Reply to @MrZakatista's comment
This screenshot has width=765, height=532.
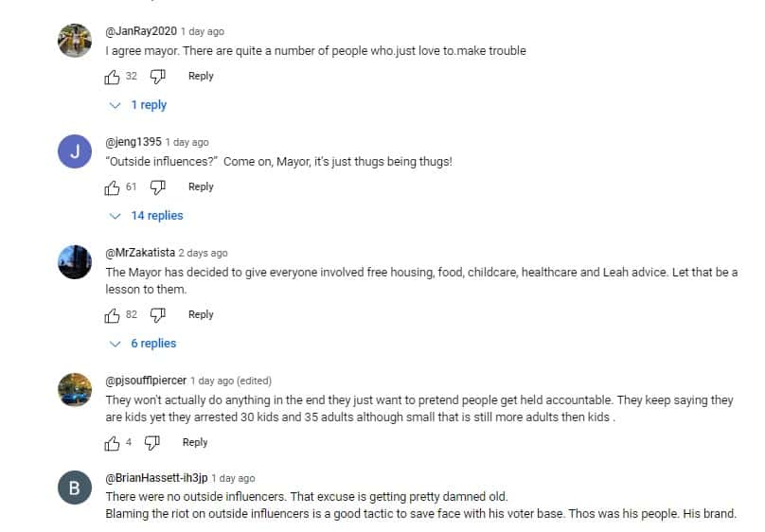point(201,315)
